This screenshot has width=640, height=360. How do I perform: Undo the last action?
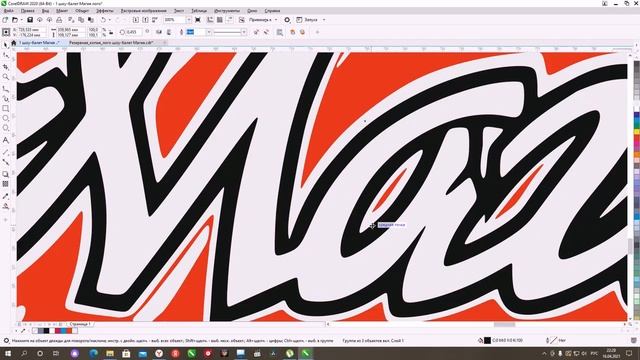pyautogui.click(x=103, y=20)
